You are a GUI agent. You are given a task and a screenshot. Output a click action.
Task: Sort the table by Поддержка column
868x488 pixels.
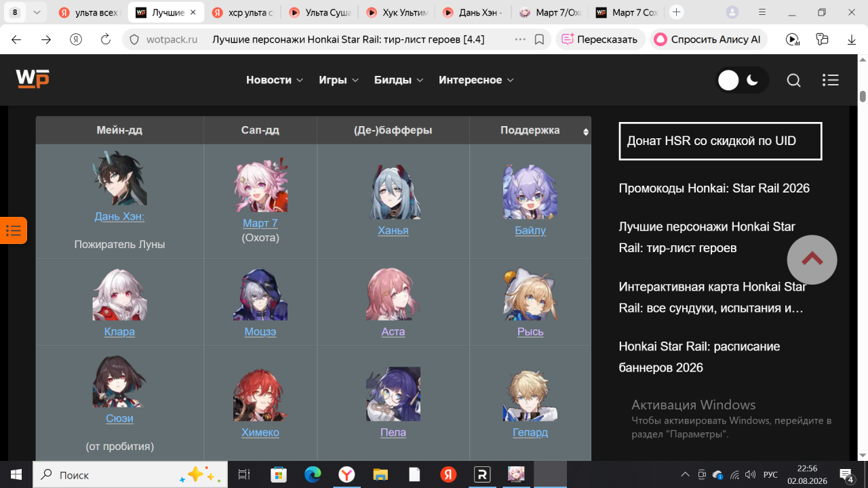pos(530,130)
